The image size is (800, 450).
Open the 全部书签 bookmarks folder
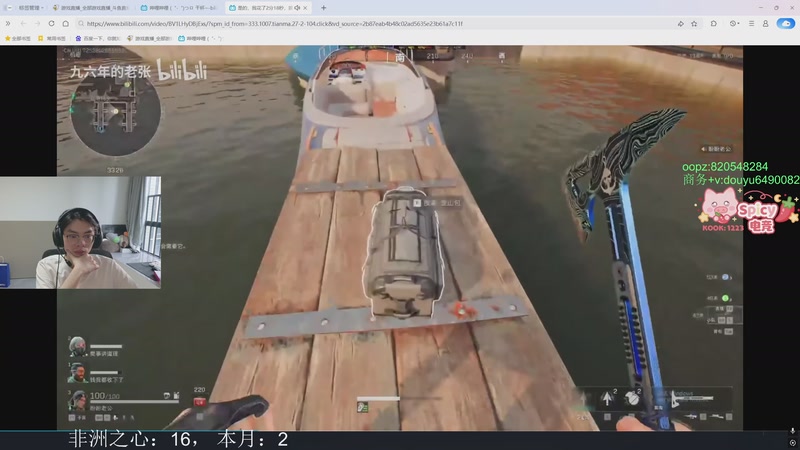click(18, 38)
